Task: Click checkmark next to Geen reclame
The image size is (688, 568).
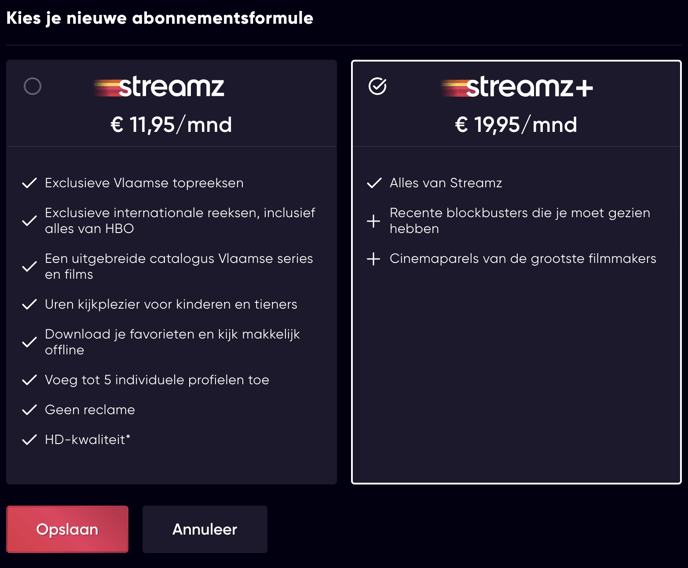Action: (29, 410)
